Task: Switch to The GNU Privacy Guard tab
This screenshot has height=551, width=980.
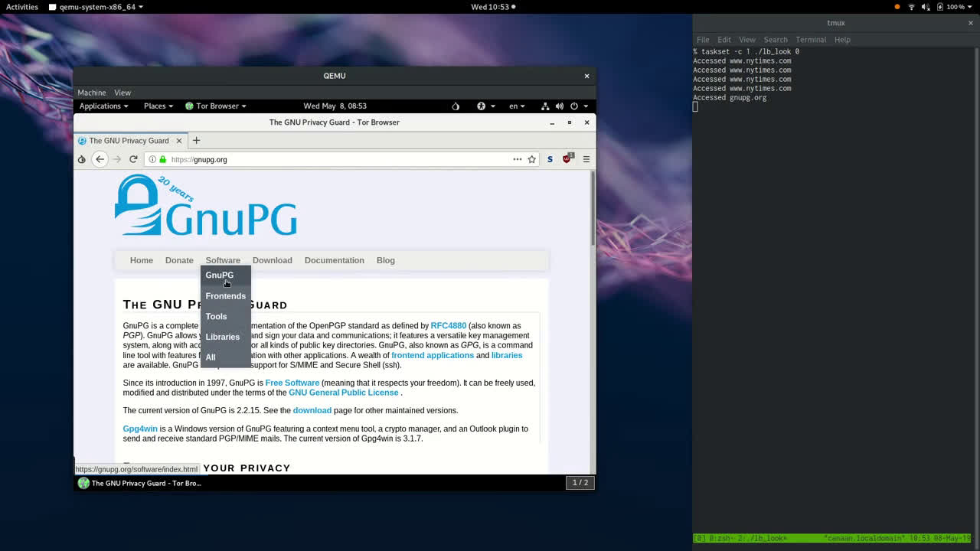Action: [x=129, y=141]
